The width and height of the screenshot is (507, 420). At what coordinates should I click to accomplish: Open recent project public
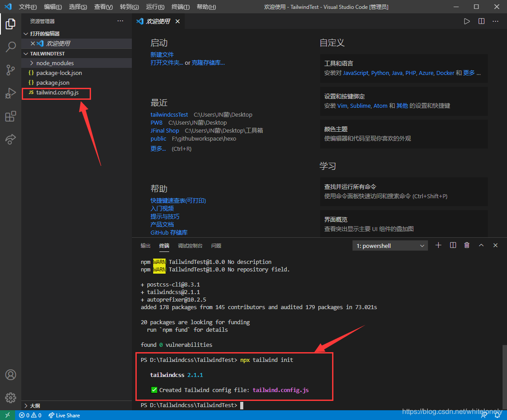pos(158,139)
